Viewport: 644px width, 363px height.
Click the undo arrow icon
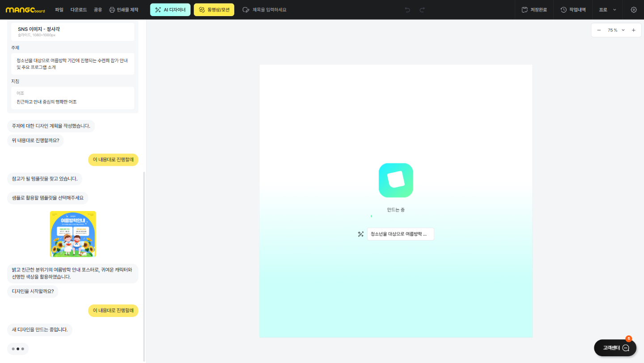click(x=407, y=10)
